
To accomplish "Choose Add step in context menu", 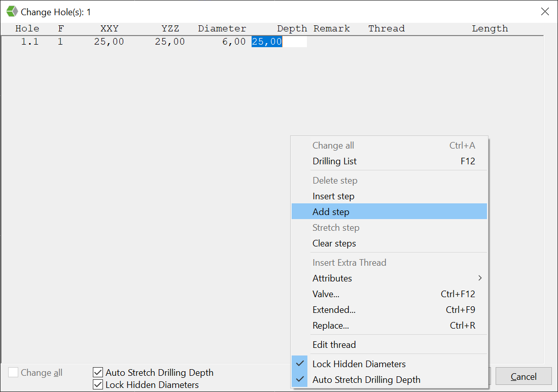I will 389,211.
